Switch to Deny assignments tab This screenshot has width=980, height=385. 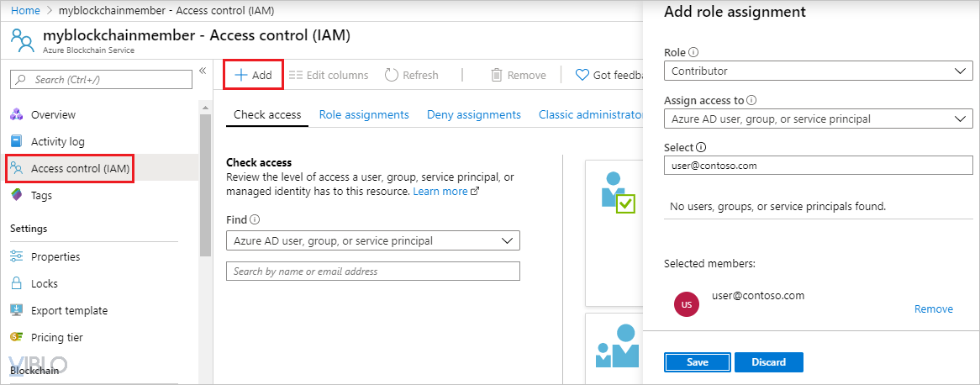point(473,114)
